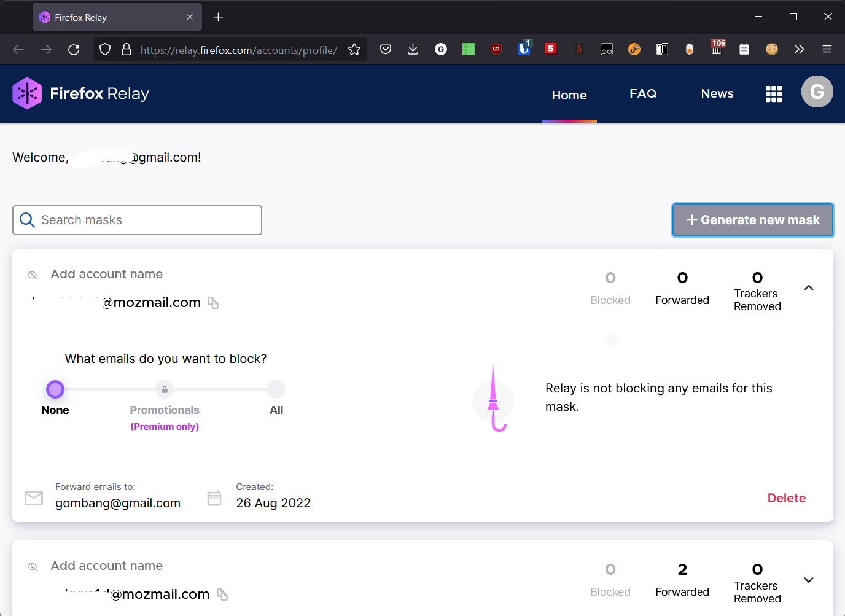
Task: Click the second mask Forwarded count 2
Action: [682, 569]
